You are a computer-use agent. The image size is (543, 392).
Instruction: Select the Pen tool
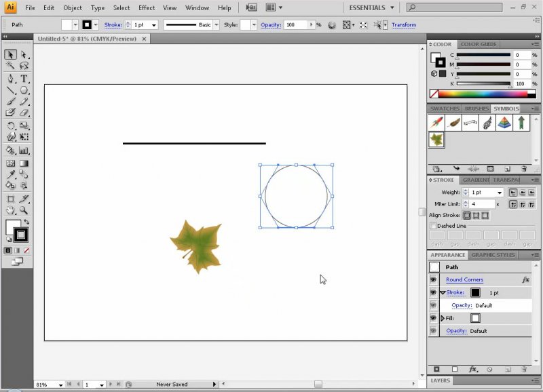[x=11, y=79]
